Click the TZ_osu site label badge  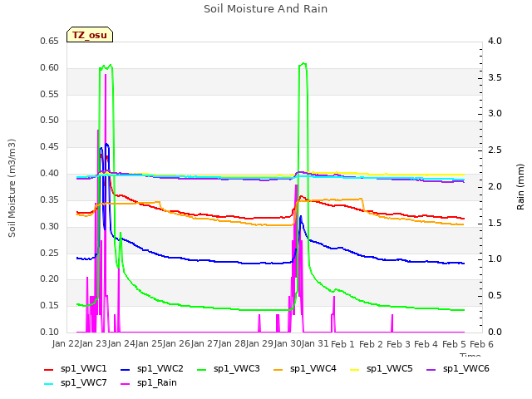point(90,35)
